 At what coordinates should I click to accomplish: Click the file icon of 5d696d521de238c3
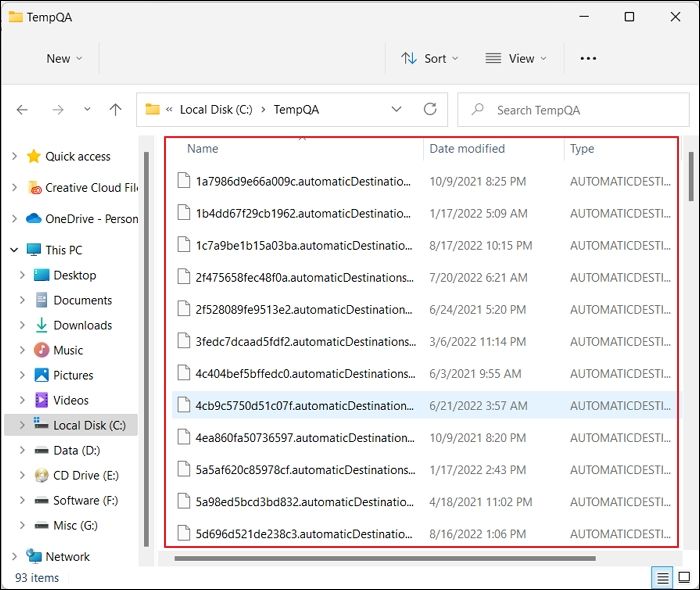pos(183,533)
